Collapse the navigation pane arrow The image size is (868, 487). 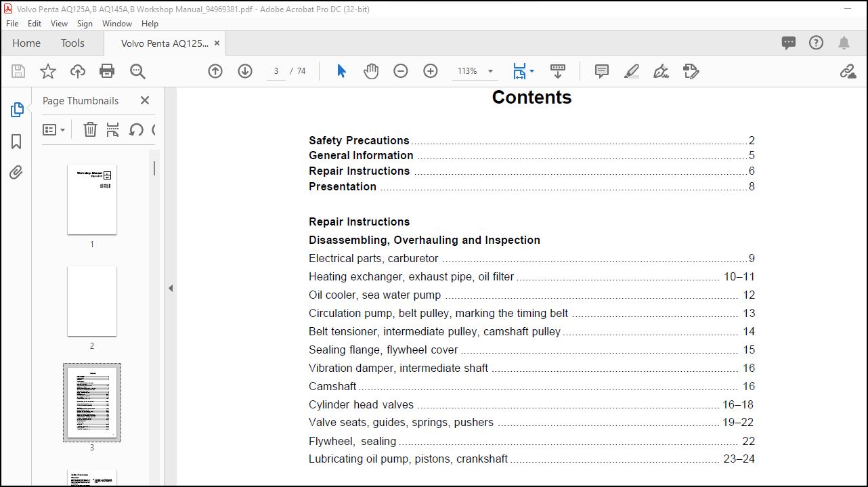[x=171, y=288]
